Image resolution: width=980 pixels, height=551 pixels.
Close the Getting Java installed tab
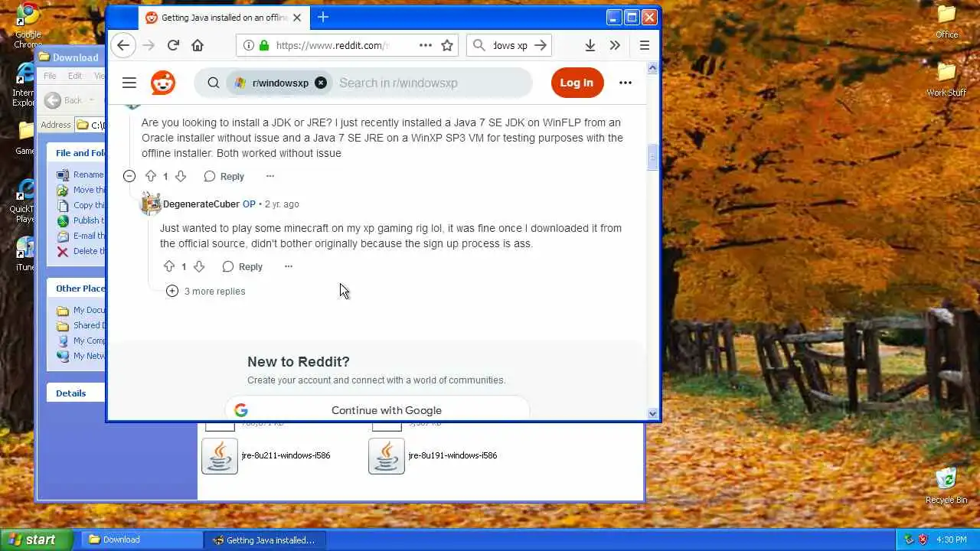(297, 18)
